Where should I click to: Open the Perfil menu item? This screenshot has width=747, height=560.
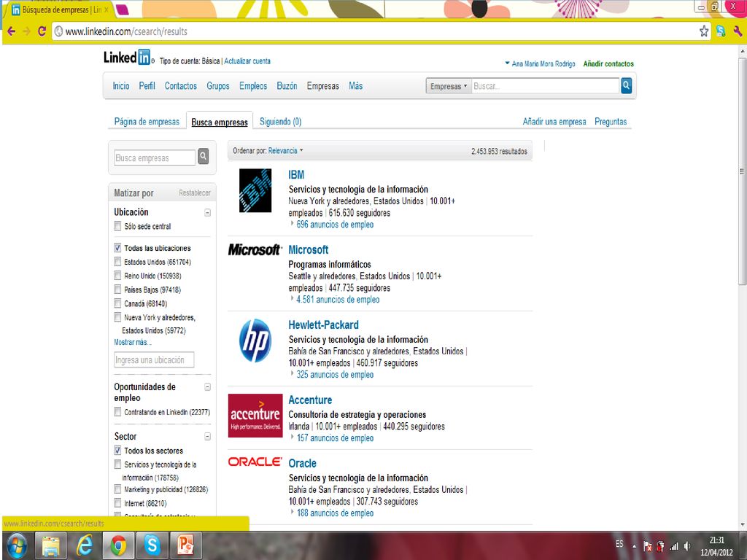(x=147, y=86)
